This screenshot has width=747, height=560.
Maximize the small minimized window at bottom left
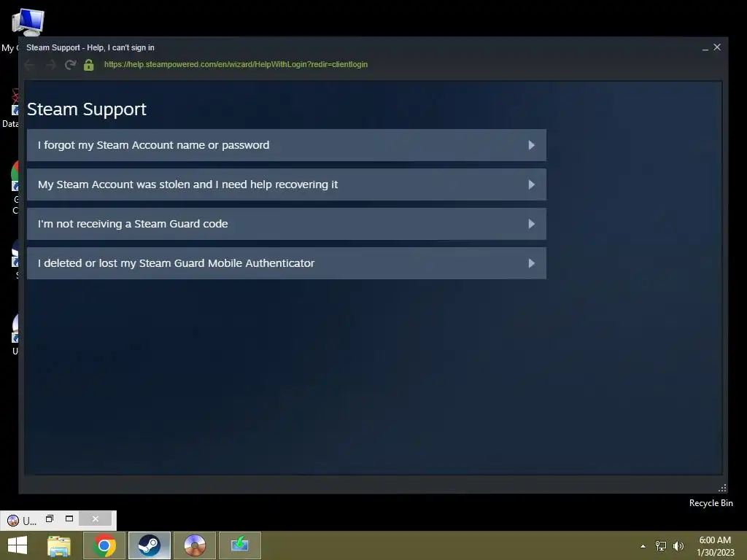[x=69, y=518]
